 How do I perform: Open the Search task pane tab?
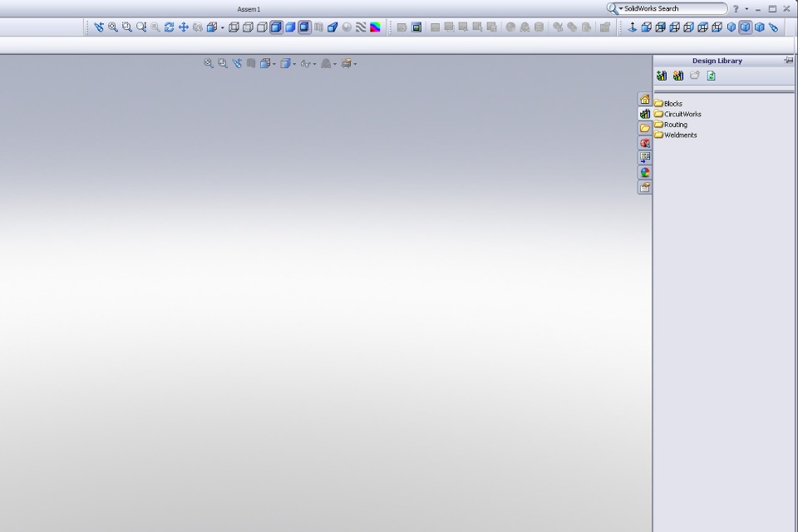645,143
